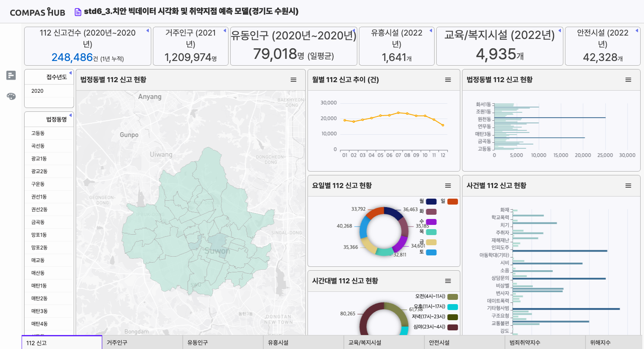Select 구운동 in the district list
The width and height of the screenshot is (644, 349).
[49, 184]
